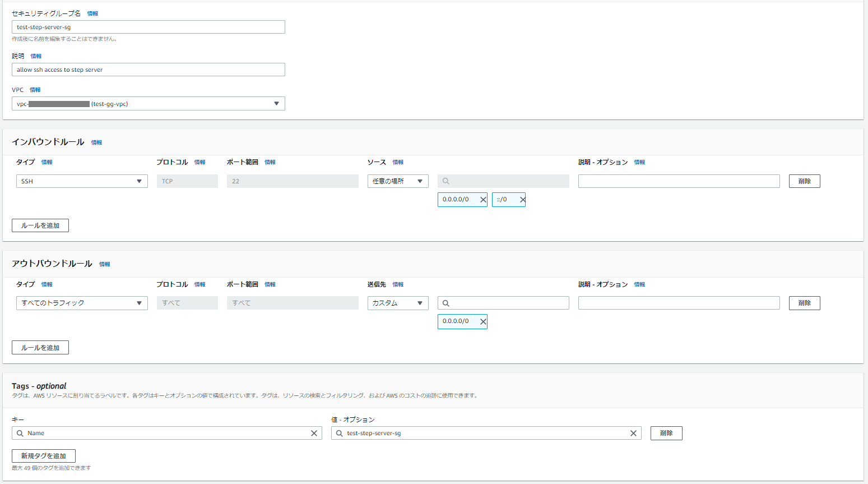Viewport: 868px width, 484px height.
Task: Delete the outbound all-traffic rule with 削除
Action: click(x=805, y=303)
